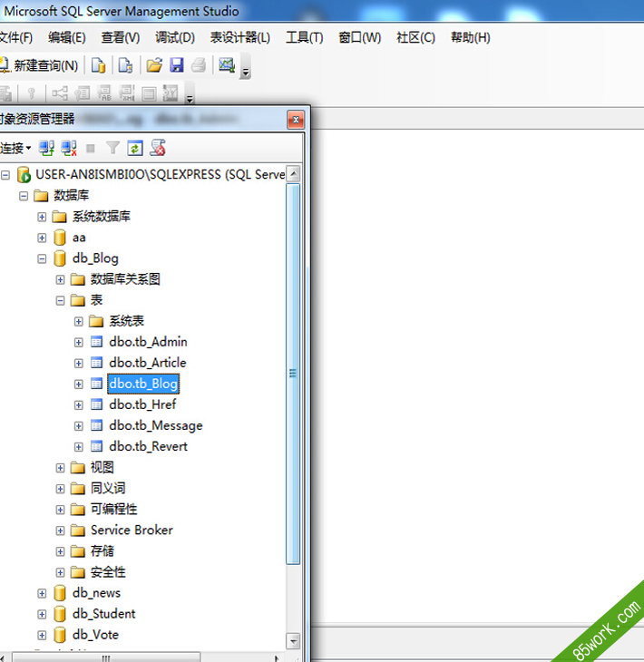Click the Refresh icon in Object Explorer
The image size is (644, 662).
click(x=135, y=148)
